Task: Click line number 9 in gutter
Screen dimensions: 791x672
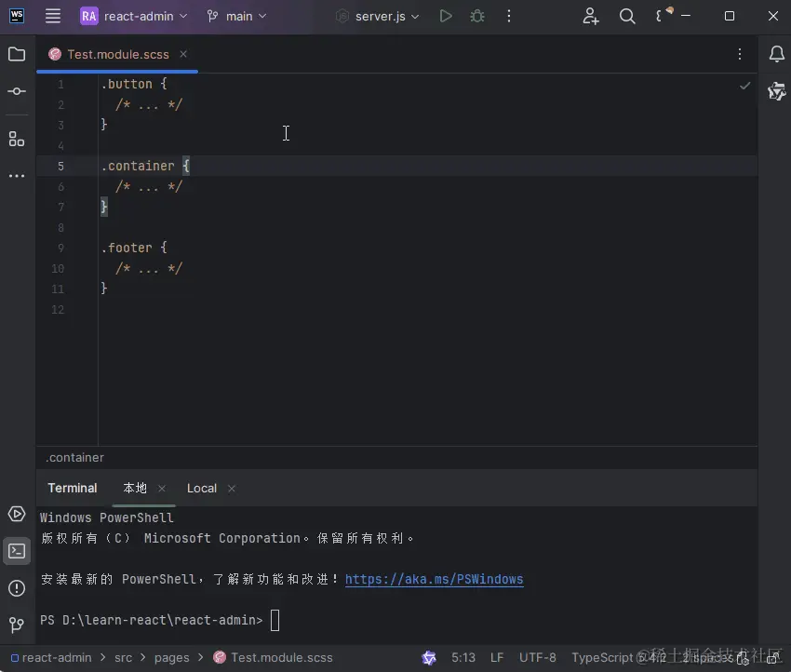Action: coord(60,248)
